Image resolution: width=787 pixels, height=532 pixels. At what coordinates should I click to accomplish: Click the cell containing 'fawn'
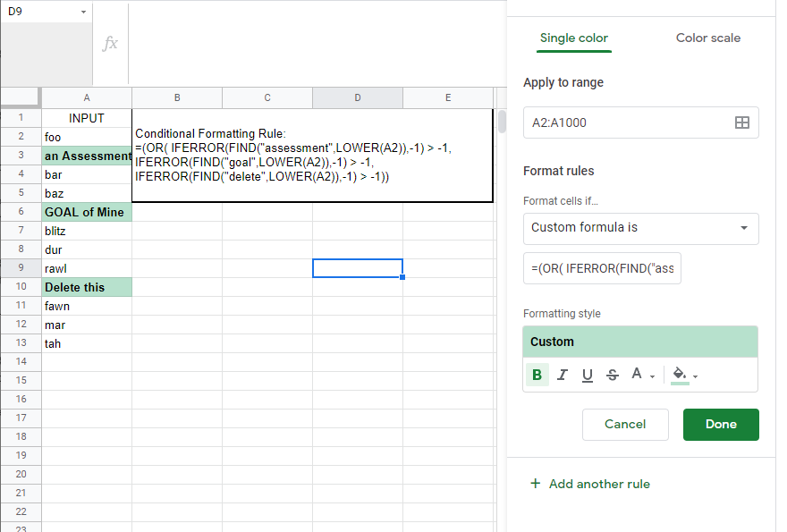click(87, 306)
